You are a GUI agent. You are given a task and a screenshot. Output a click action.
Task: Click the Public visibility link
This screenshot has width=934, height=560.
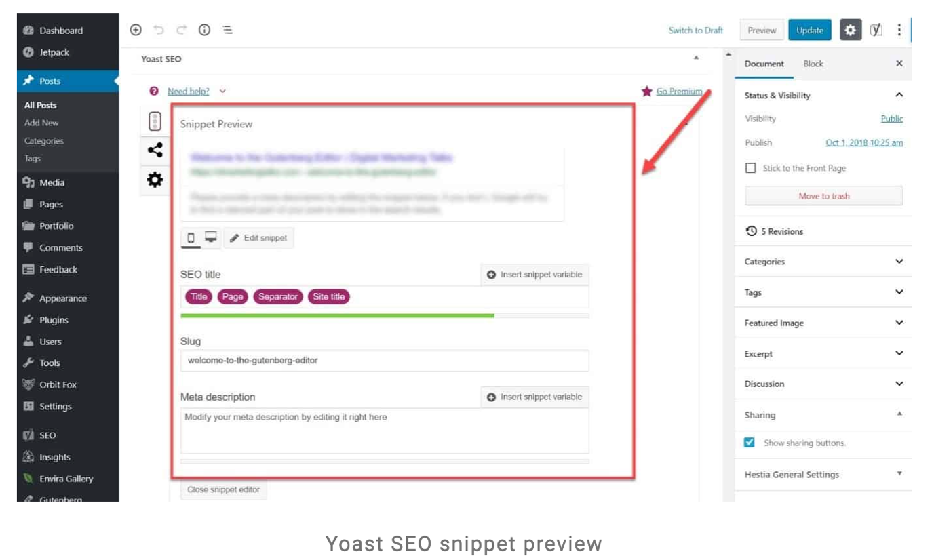(891, 119)
